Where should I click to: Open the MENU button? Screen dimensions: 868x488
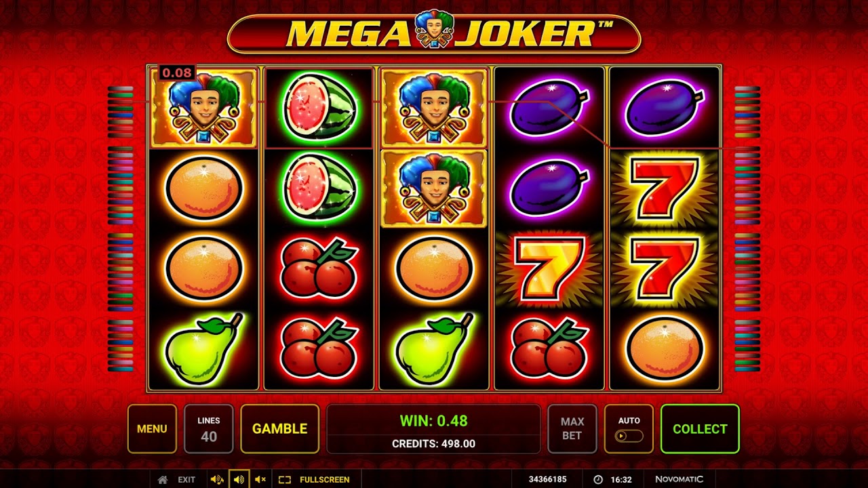coord(152,429)
